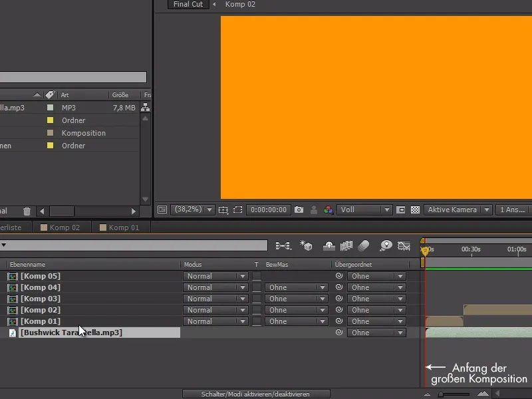Click parent pick whip for Bushwick Tarantella.mp3
Screen dimensions: 532x399
click(339, 332)
